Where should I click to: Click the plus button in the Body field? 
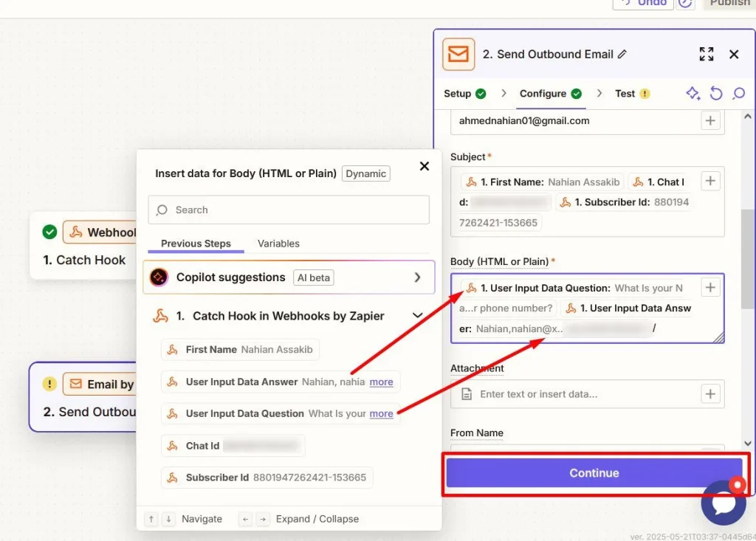tap(710, 287)
